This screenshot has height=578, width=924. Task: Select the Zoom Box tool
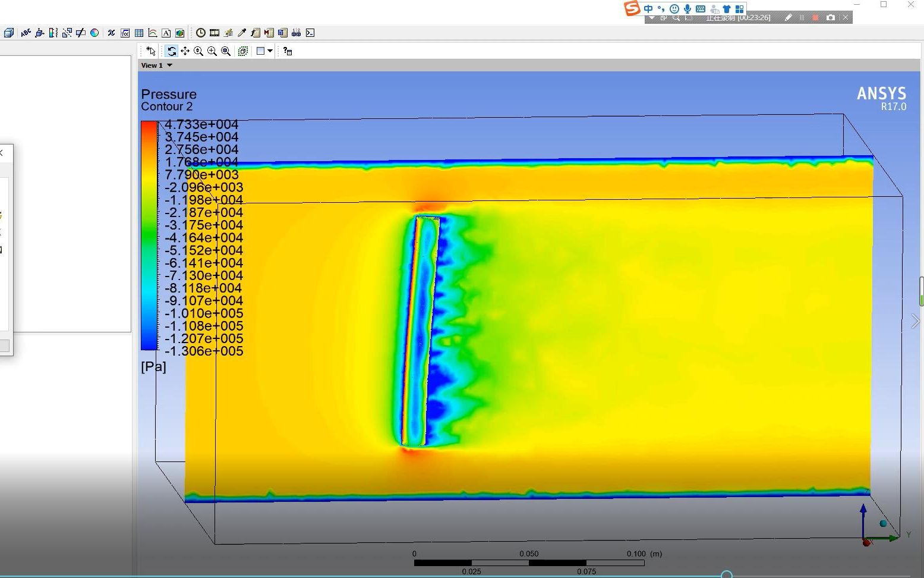212,51
